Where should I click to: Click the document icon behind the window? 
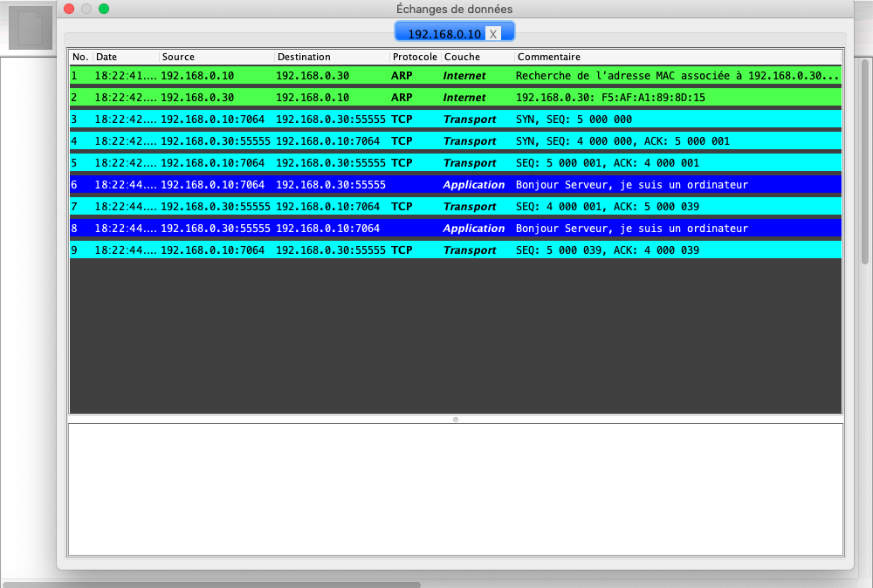click(x=31, y=28)
